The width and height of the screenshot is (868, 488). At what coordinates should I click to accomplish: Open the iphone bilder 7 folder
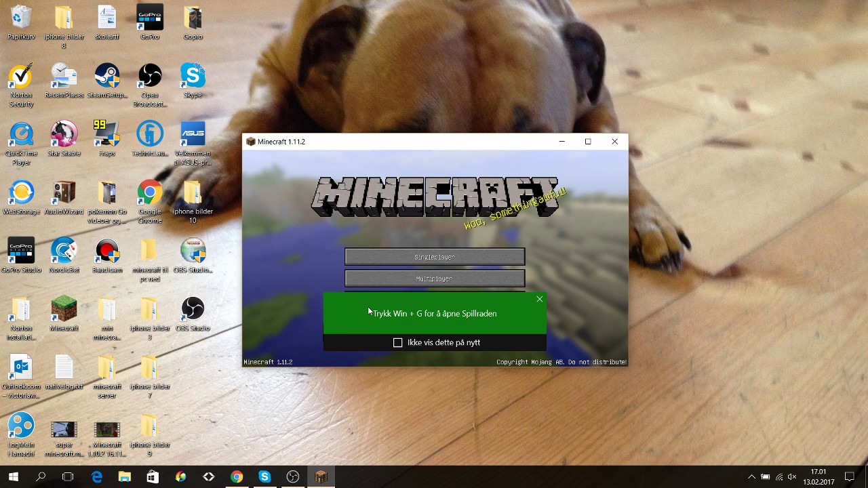pyautogui.click(x=150, y=377)
